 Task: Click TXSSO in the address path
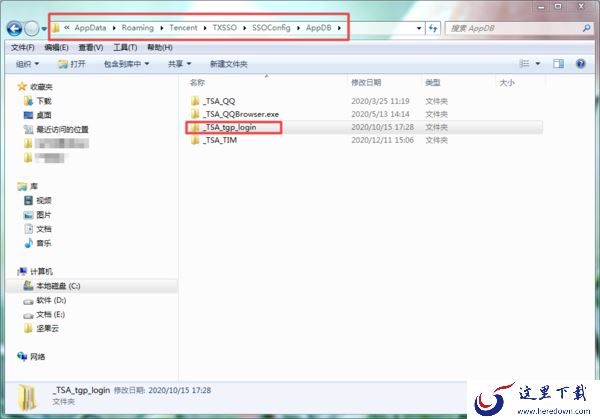click(x=225, y=28)
